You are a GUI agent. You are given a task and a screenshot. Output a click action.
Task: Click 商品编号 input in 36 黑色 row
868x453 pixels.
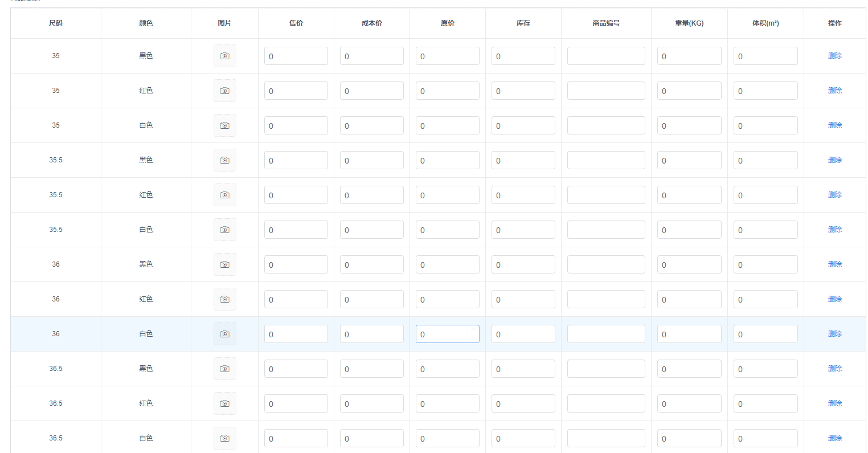pyautogui.click(x=606, y=264)
